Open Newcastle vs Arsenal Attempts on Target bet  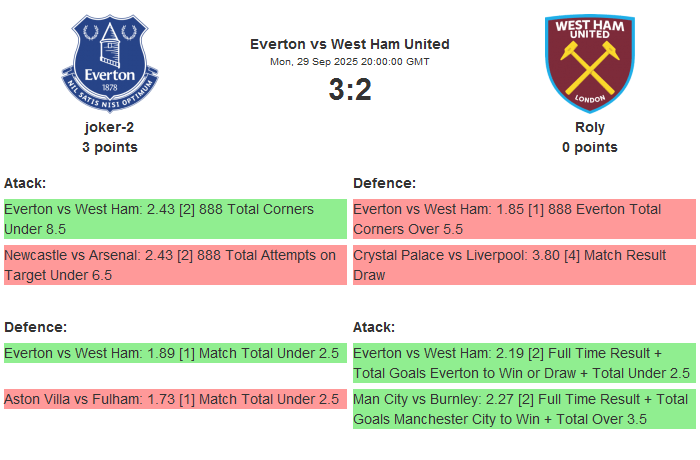[x=175, y=265]
